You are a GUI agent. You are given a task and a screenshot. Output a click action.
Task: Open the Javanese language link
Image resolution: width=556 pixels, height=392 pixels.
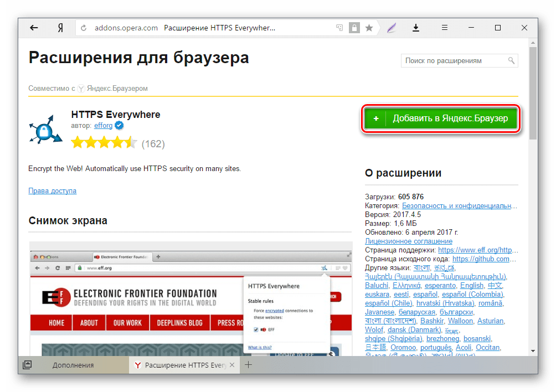click(379, 312)
